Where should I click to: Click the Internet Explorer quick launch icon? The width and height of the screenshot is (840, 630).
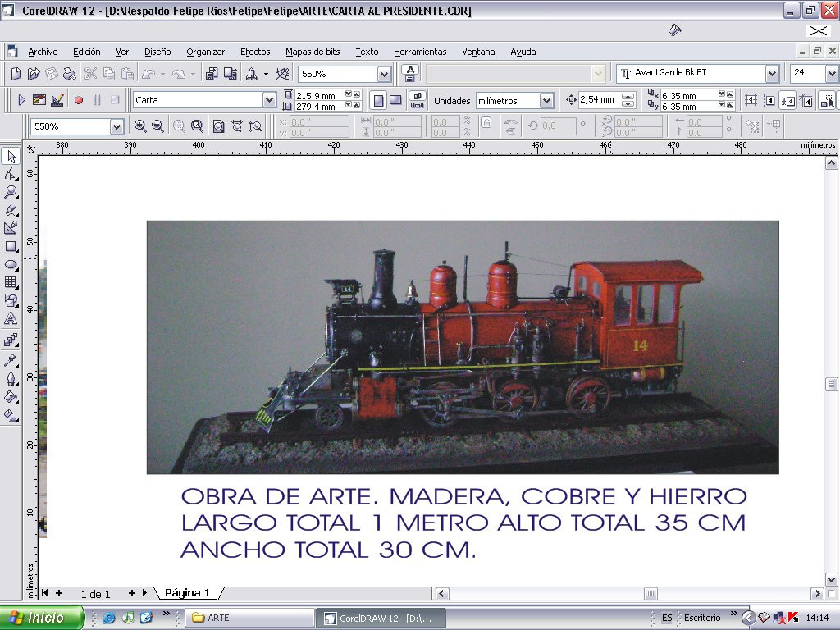[109, 618]
